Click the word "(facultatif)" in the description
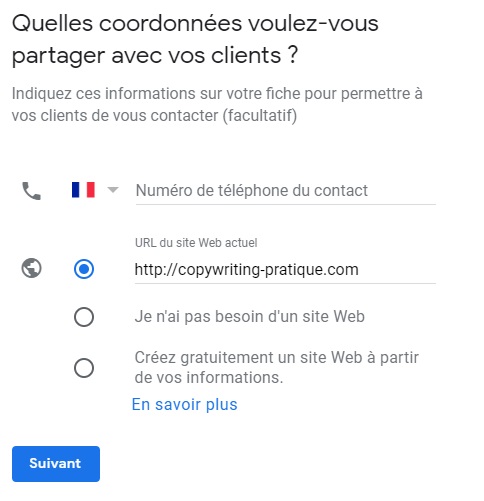Image resolution: width=484 pixels, height=501 pixels. coord(260,116)
